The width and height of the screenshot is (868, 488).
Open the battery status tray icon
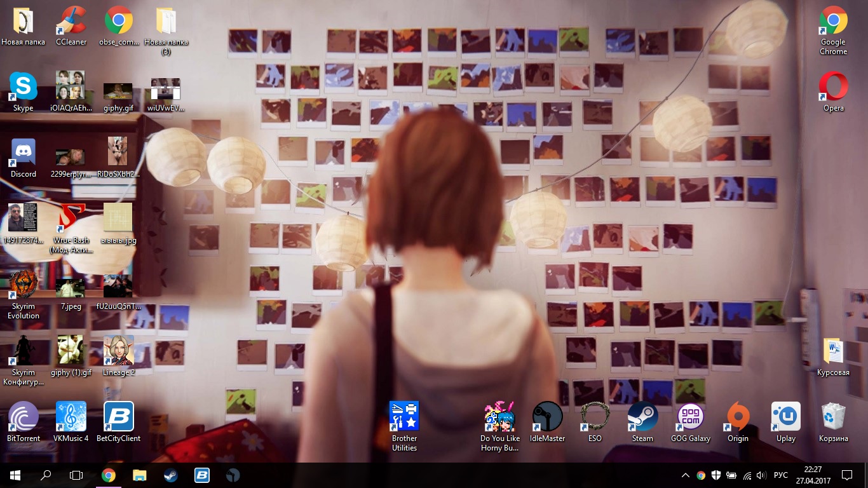tap(731, 475)
